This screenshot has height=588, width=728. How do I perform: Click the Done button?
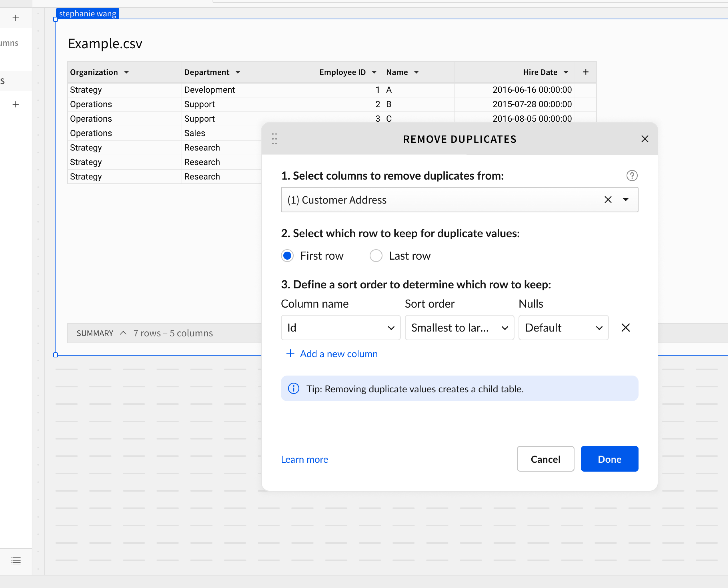609,459
